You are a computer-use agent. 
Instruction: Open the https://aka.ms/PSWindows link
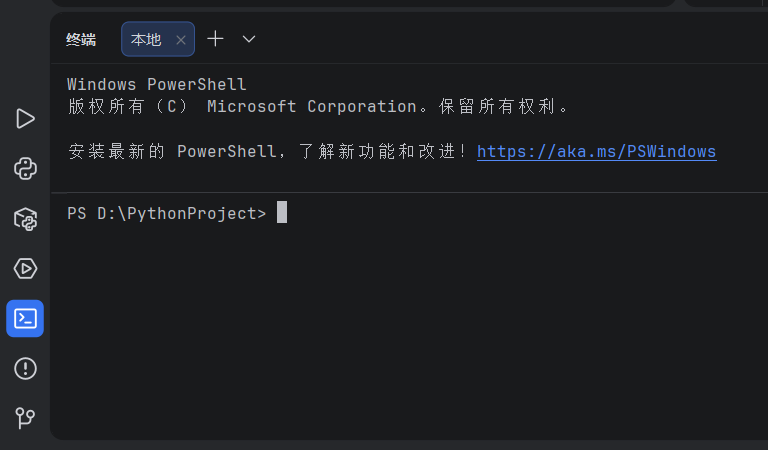pos(597,151)
